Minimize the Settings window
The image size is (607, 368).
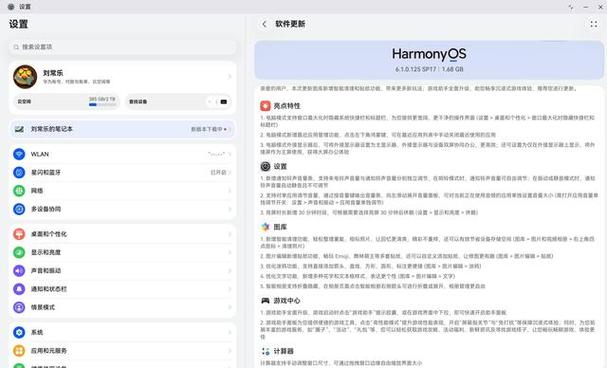[x=586, y=7]
